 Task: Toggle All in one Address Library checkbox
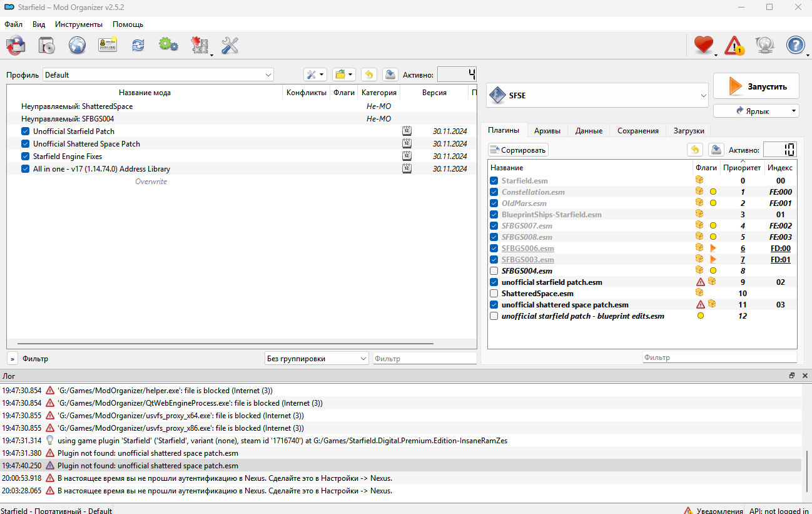26,169
